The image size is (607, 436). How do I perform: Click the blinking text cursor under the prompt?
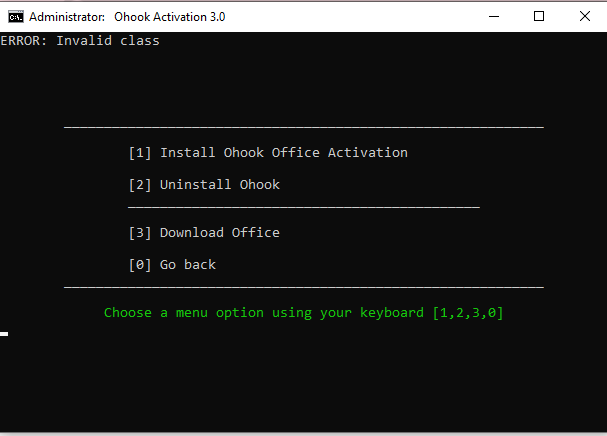(4, 334)
